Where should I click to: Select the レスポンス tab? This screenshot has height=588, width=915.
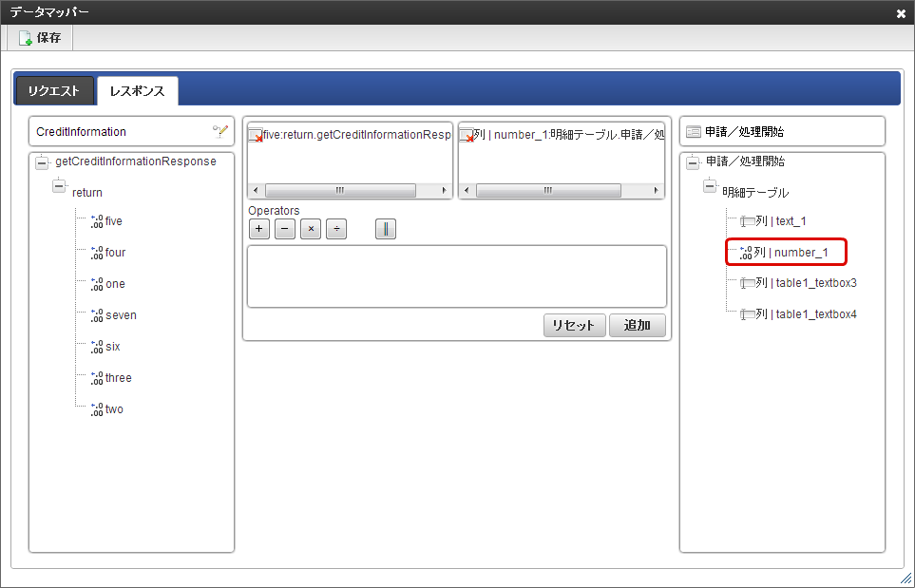[138, 91]
